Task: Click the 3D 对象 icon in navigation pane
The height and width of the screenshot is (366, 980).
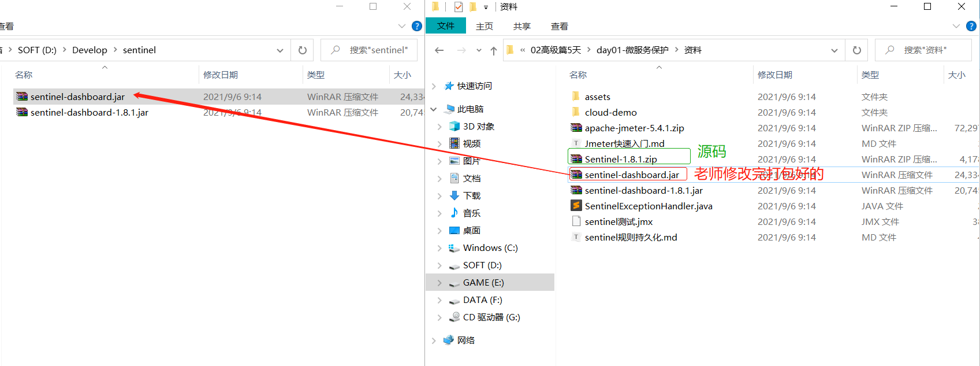Action: (454, 126)
